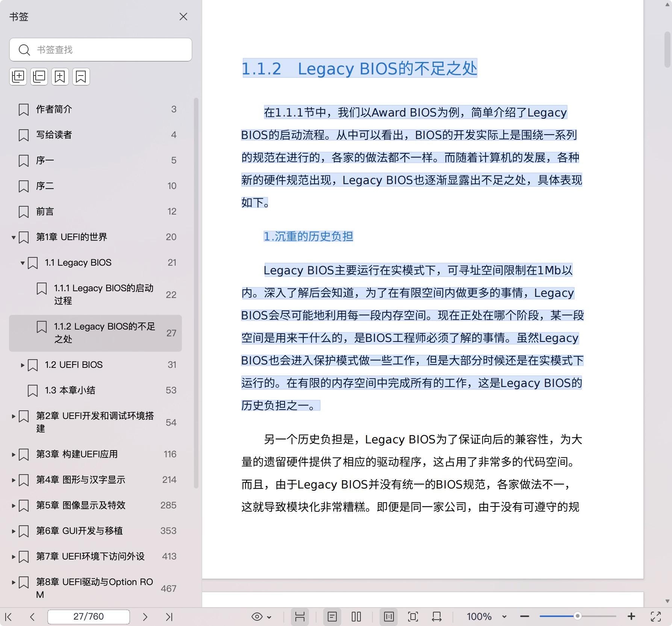Enter full screen mode
The width and height of the screenshot is (672, 626).
click(x=656, y=617)
